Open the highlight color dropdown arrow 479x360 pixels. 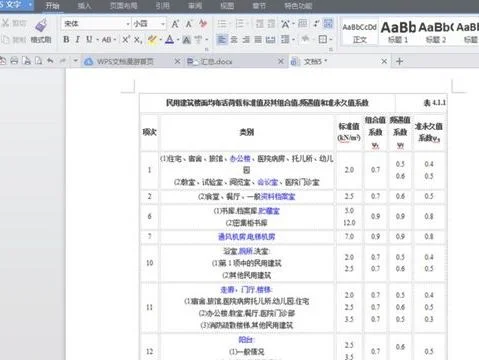[160, 40]
